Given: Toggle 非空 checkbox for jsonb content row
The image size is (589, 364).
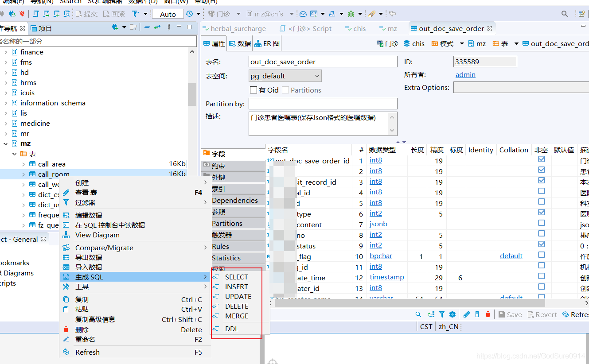Looking at the screenshot, I should (x=541, y=223).
